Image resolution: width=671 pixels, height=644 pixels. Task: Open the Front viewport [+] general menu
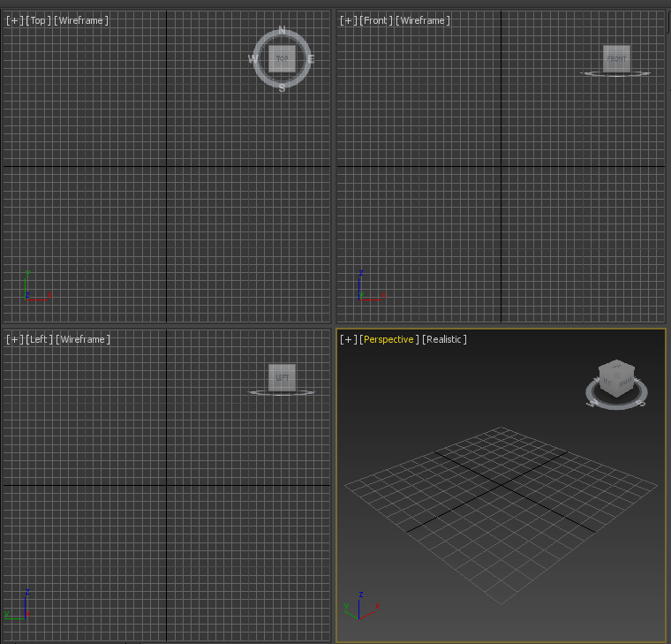click(349, 20)
